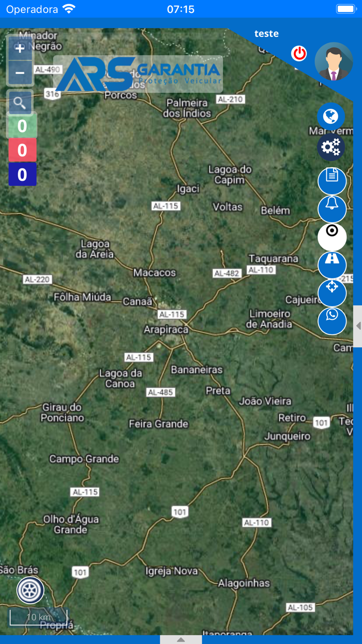The height and width of the screenshot is (644, 362).
Task: Click the wheel icon at bottom left
Action: 31,590
